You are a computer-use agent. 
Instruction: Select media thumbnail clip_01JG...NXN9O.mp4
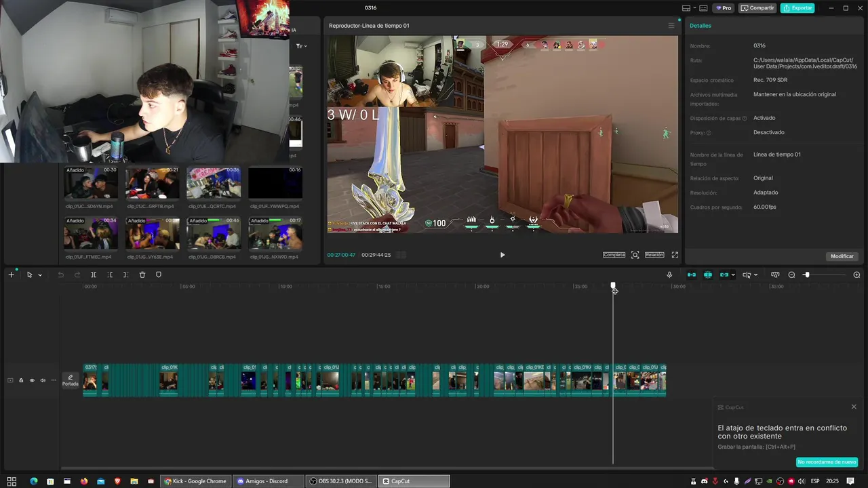coord(275,234)
